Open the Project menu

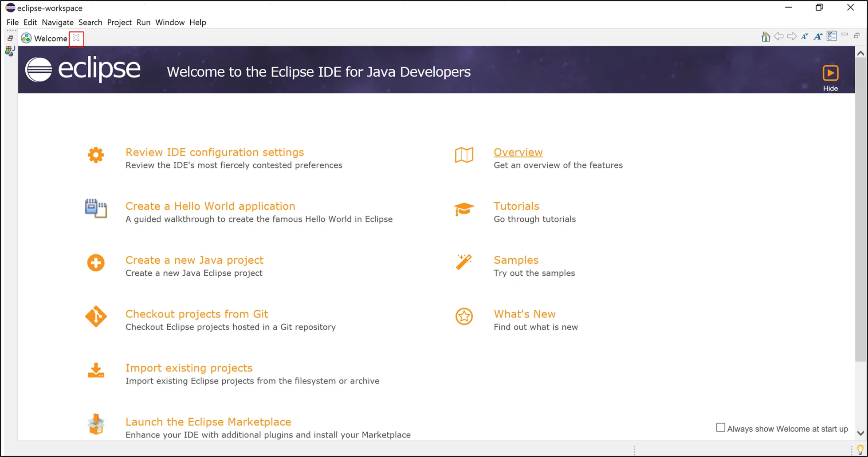(x=119, y=22)
